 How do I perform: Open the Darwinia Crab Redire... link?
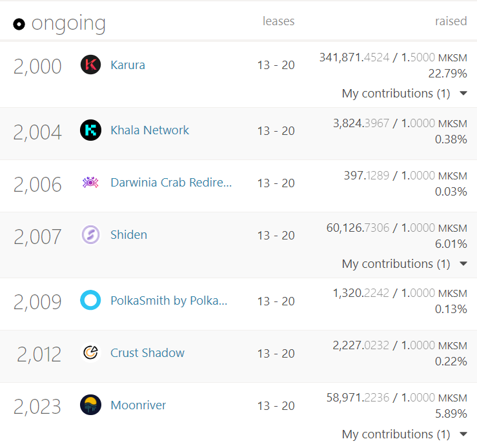171,183
